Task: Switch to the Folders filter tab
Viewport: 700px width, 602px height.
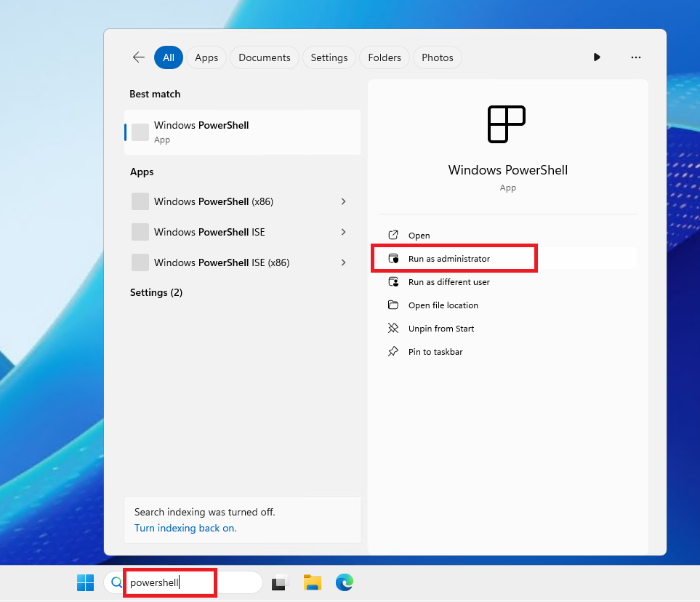Action: [x=385, y=57]
